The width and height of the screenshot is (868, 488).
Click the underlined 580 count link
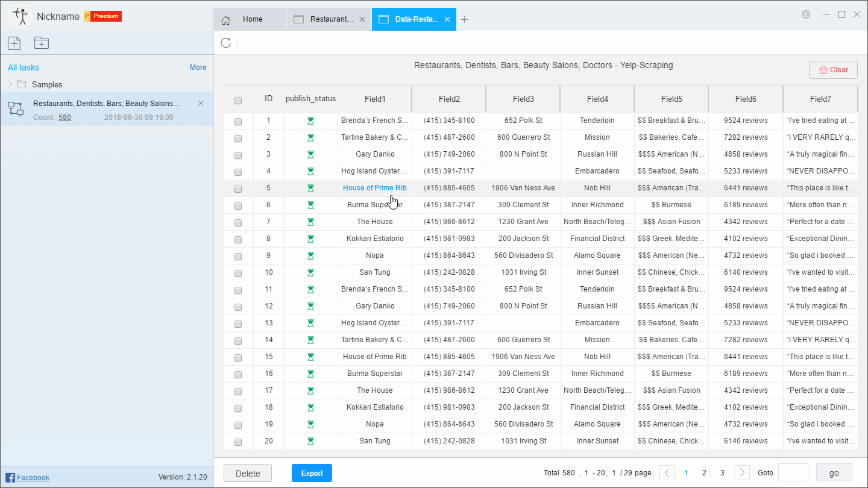tap(65, 117)
